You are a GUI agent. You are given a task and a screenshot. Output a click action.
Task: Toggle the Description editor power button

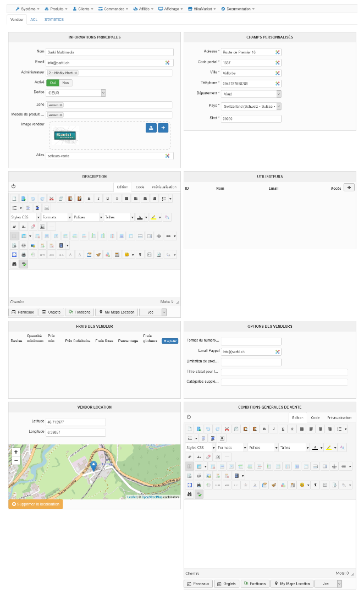pos(13,186)
